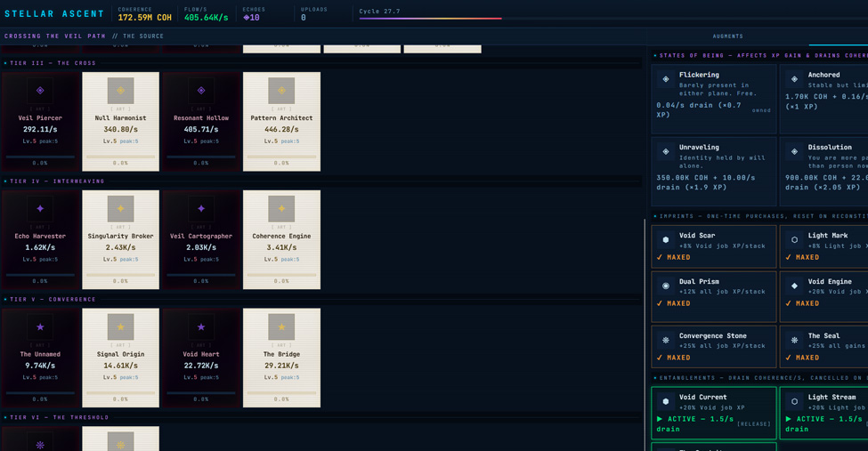
Task: Click the Flow rate 405.64K/s
Action: coord(206,18)
